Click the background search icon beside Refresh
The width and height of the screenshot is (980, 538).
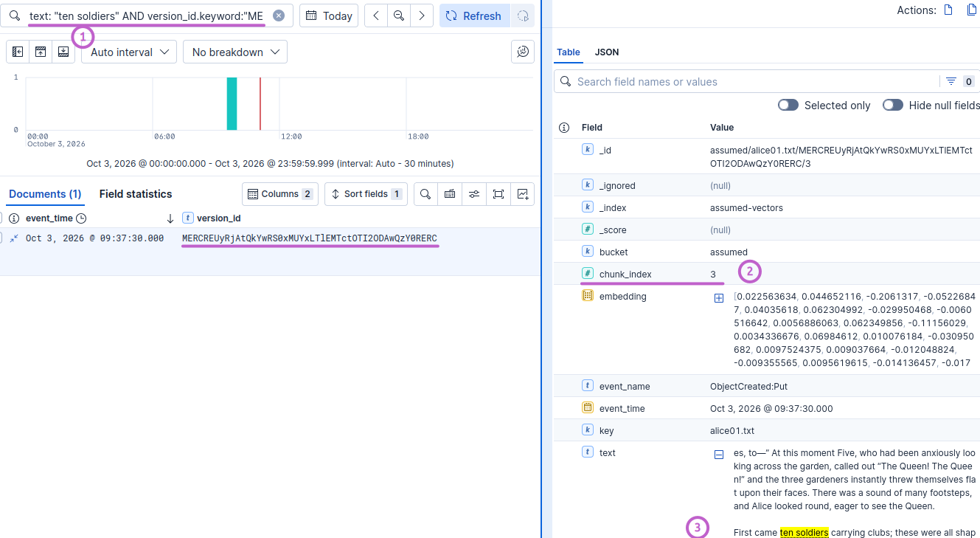523,15
